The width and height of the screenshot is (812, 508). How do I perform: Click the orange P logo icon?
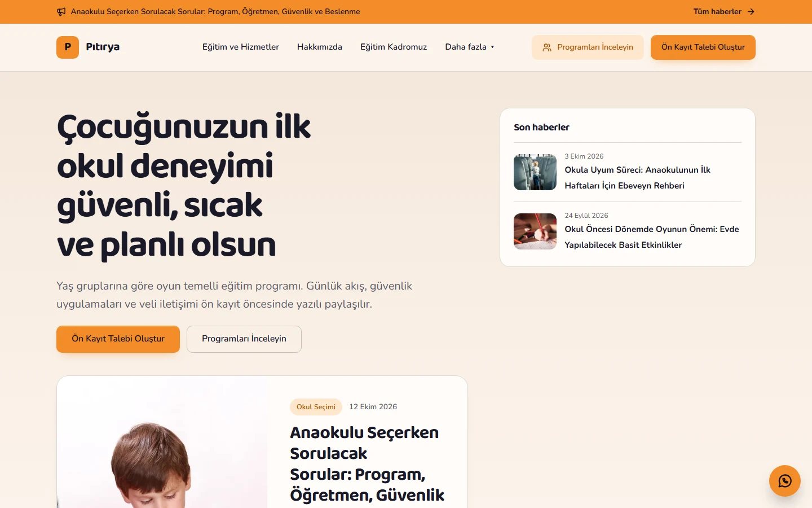[x=68, y=47]
